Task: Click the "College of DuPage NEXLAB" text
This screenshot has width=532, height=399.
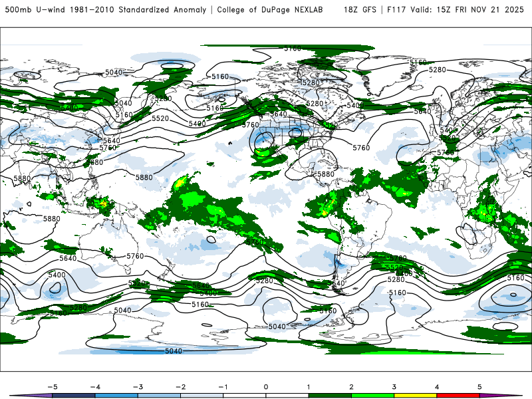Action: 270,10
